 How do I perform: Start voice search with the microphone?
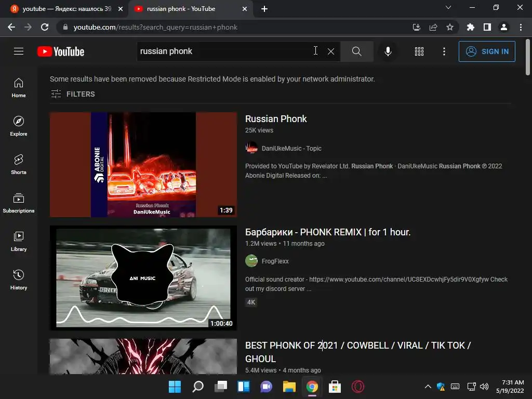pos(388,51)
